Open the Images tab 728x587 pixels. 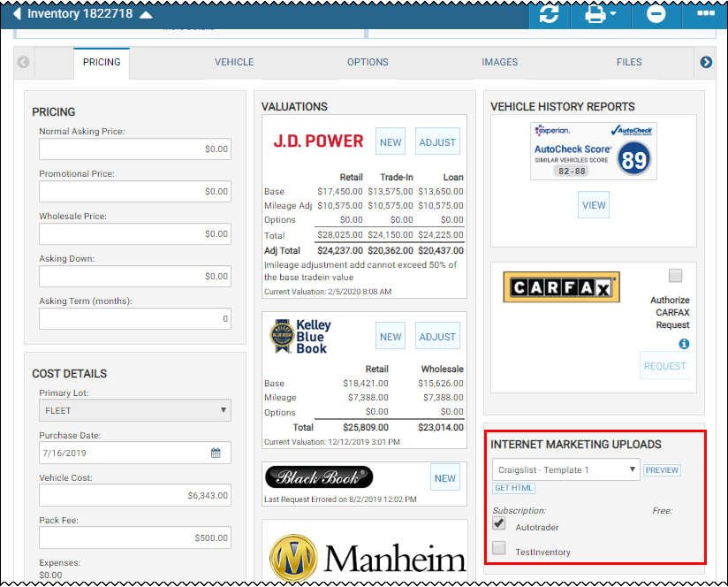(x=499, y=63)
